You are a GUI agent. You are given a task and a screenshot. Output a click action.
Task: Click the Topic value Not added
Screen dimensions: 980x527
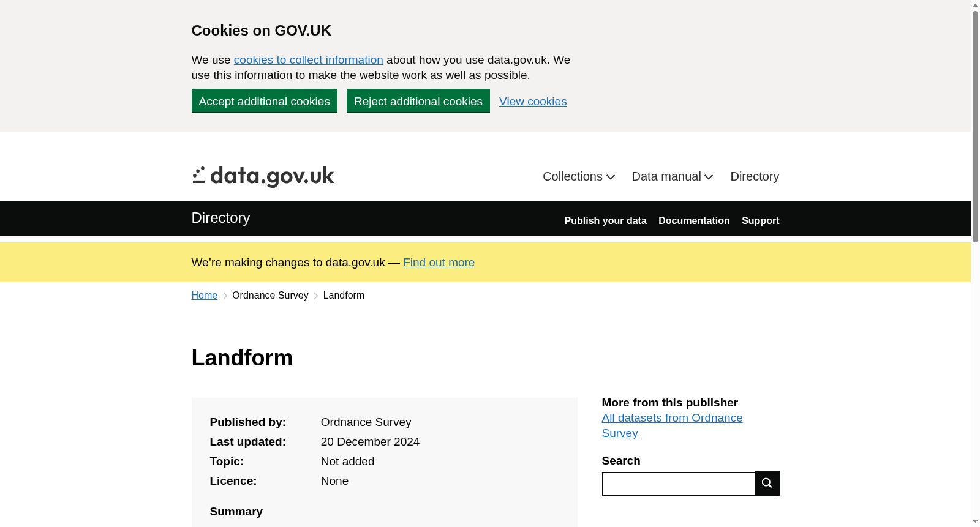[x=347, y=462]
